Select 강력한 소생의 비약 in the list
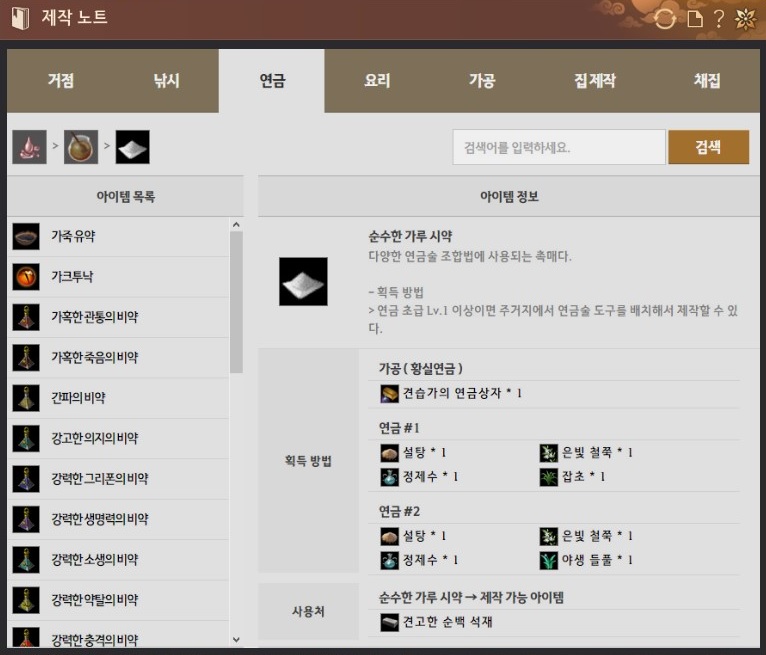766x655 pixels. coord(118,559)
